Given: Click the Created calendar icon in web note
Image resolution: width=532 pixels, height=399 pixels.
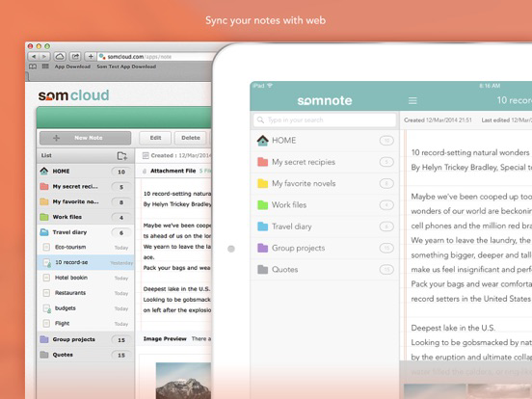Looking at the screenshot, I should [x=146, y=155].
